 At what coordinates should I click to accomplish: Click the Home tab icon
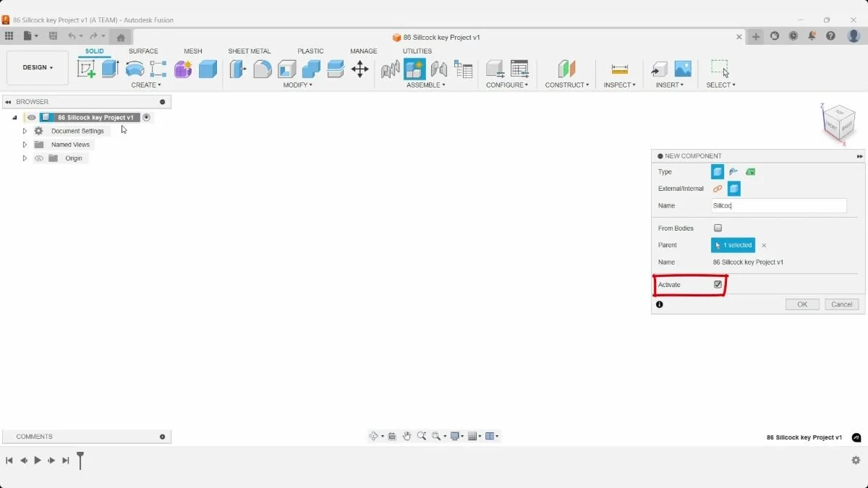[121, 37]
